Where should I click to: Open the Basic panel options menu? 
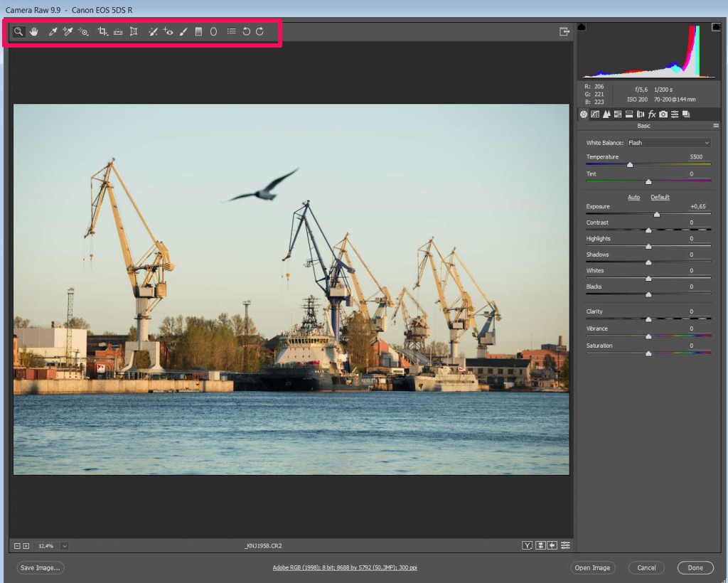point(716,126)
